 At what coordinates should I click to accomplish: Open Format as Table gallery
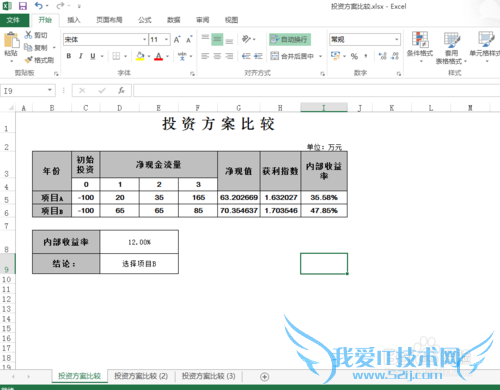(452, 47)
